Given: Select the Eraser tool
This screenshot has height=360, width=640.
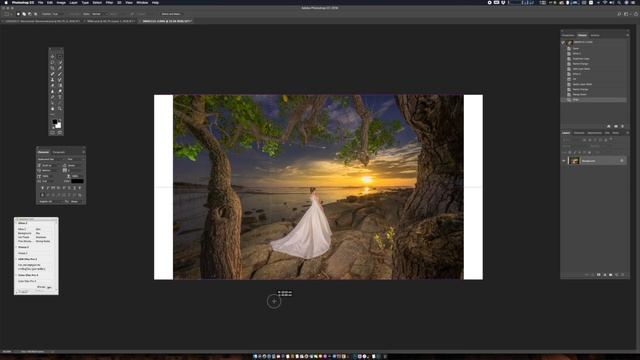Looking at the screenshot, I should (52, 85).
